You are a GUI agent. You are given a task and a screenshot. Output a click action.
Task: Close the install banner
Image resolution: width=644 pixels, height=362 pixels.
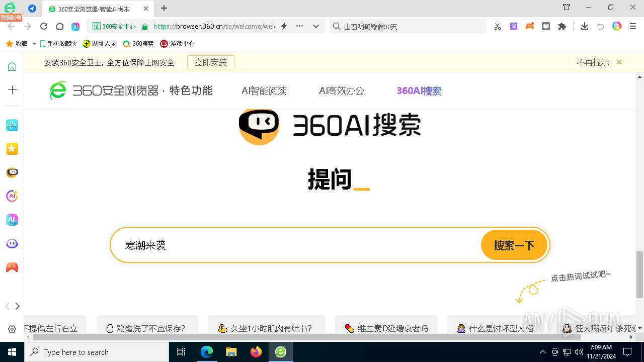click(x=619, y=62)
